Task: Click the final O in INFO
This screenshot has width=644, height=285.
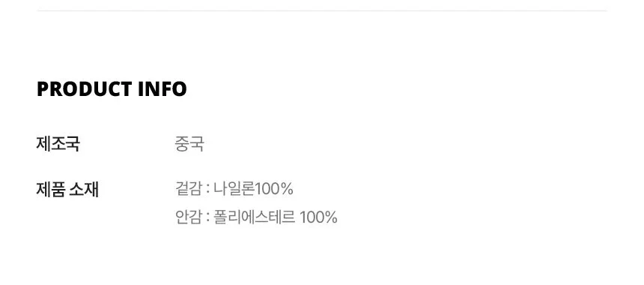Action: pyautogui.click(x=179, y=89)
